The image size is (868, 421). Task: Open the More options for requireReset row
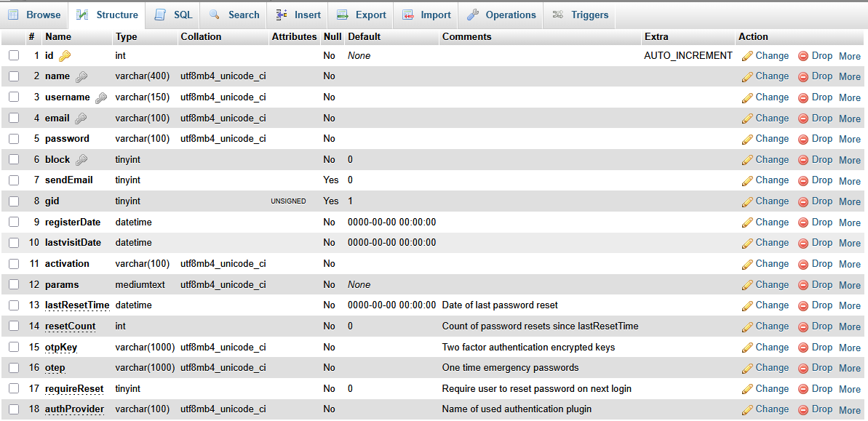pyautogui.click(x=849, y=389)
